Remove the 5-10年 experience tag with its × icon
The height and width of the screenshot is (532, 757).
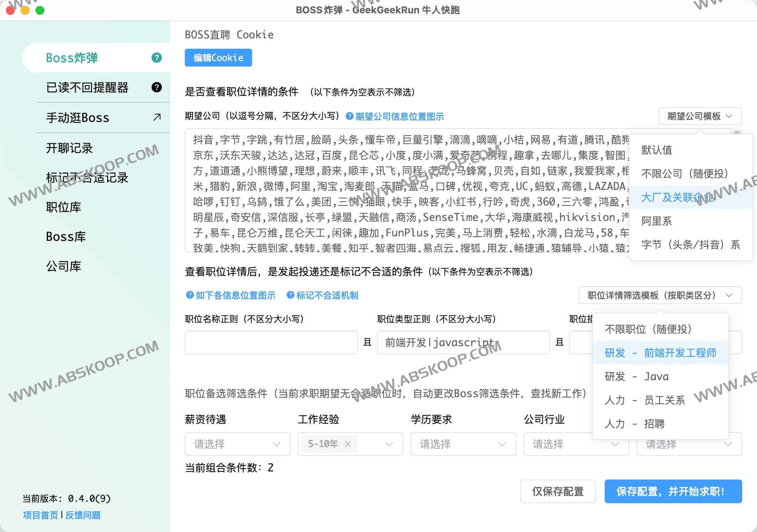pos(347,444)
